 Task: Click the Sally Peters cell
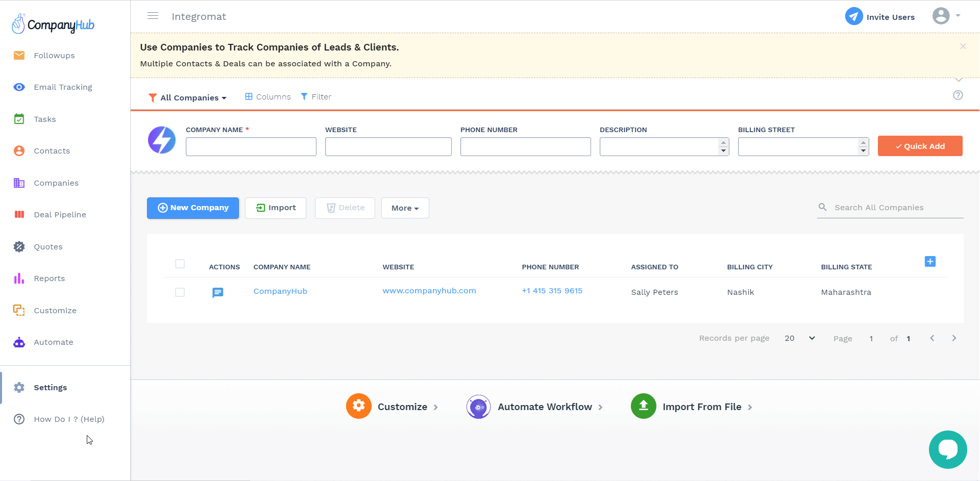coord(654,292)
